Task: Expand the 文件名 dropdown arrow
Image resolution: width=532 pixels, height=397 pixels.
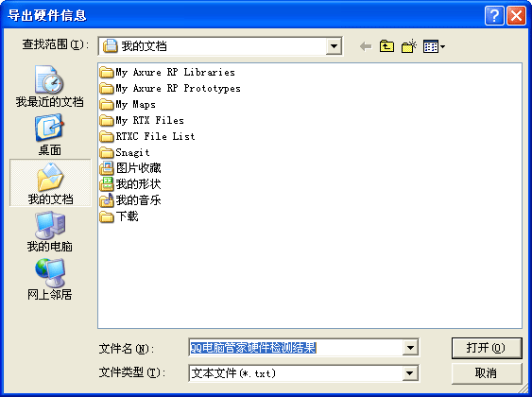Action: (410, 348)
